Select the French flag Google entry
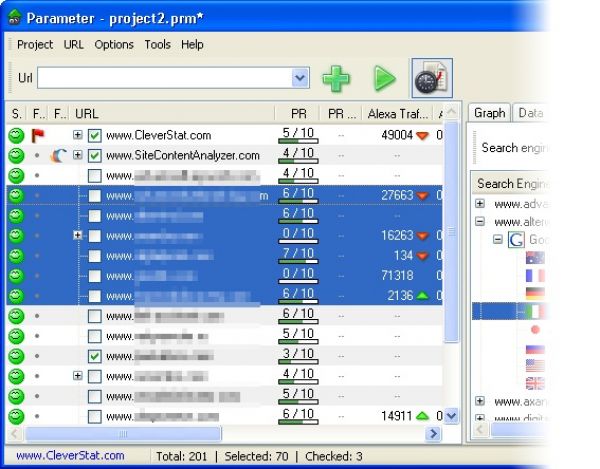The width and height of the screenshot is (600, 469). click(535, 275)
